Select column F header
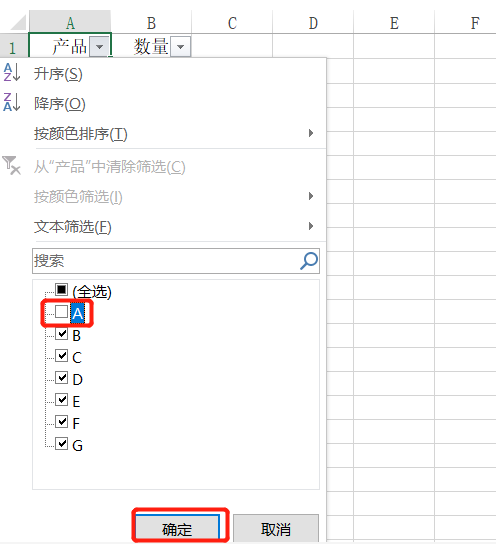This screenshot has width=496, height=544. pos(465,22)
